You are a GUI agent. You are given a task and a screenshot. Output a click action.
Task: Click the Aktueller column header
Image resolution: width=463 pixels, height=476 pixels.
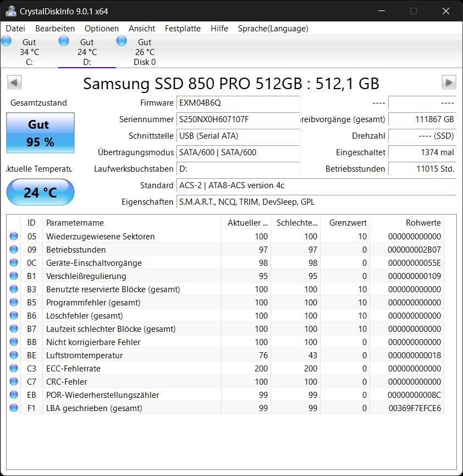point(246,223)
